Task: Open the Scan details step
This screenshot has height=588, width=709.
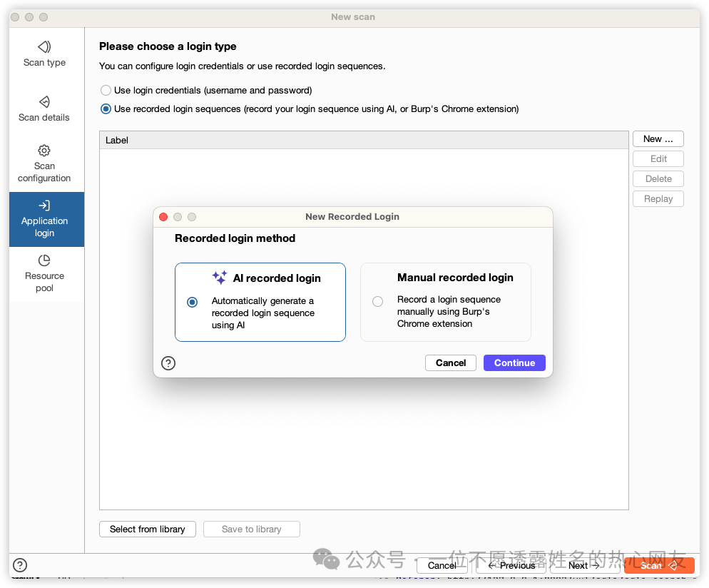Action: coord(44,109)
